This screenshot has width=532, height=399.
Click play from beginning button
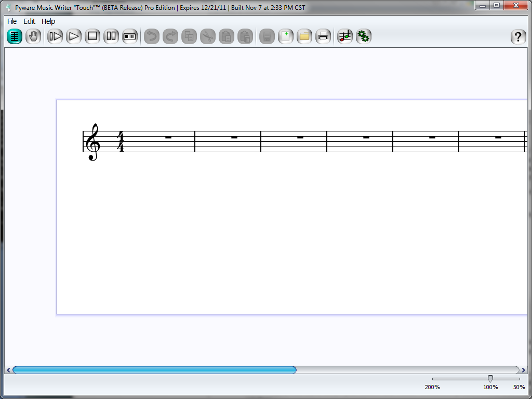coord(55,36)
